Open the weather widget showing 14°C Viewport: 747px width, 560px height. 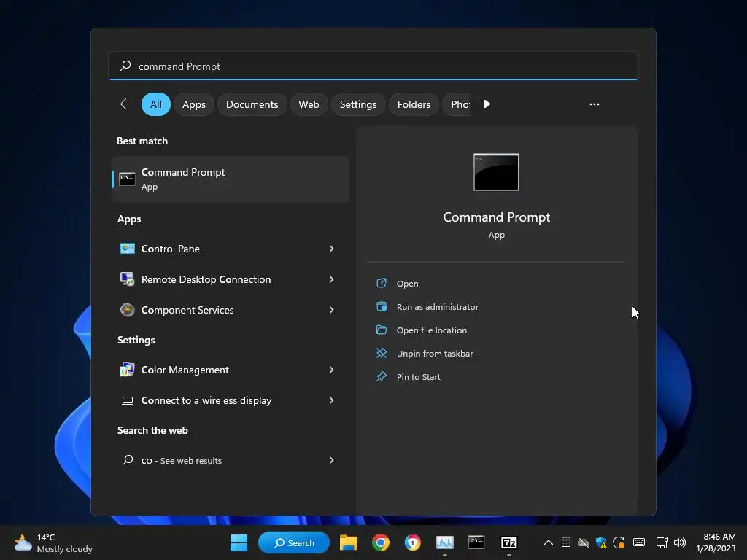point(53,542)
